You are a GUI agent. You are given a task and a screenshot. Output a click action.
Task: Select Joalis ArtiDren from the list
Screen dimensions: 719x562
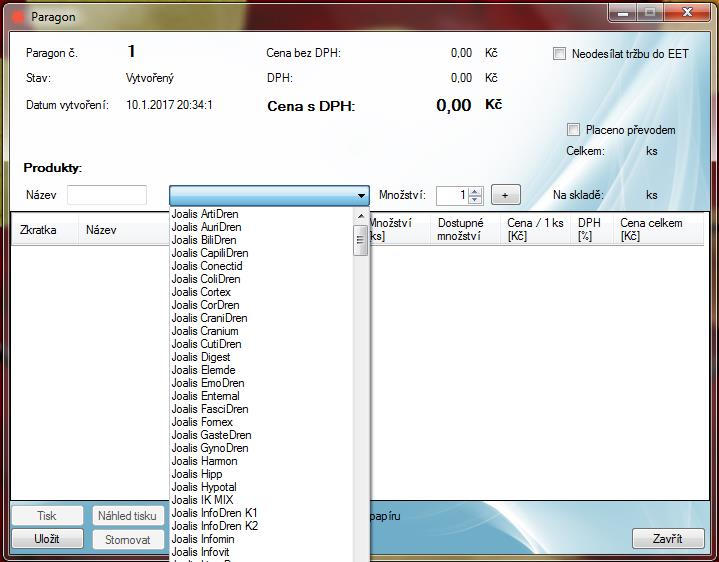point(261,214)
